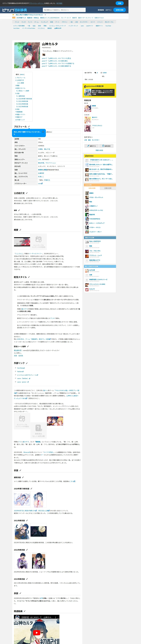Click the search input field
This screenshot has height=644, width=141.
64,10
